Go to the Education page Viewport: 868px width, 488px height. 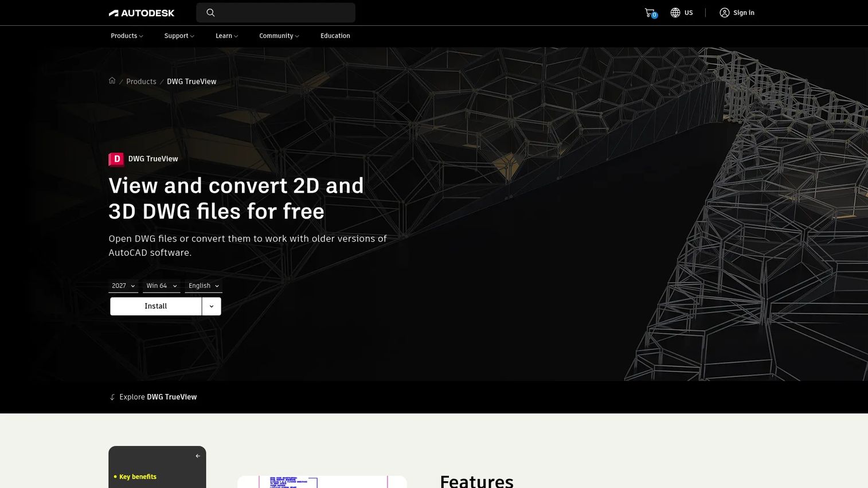tap(335, 36)
